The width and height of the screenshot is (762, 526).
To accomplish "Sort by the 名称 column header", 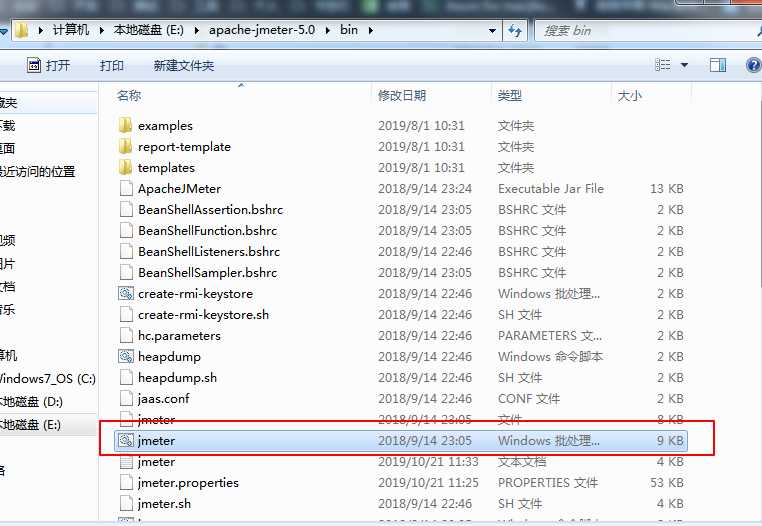I will coord(129,95).
